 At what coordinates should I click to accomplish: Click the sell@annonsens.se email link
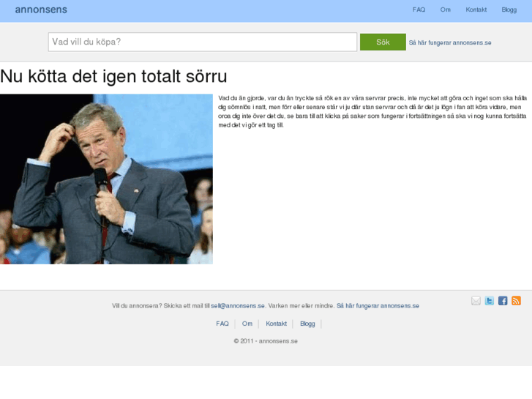(238, 306)
